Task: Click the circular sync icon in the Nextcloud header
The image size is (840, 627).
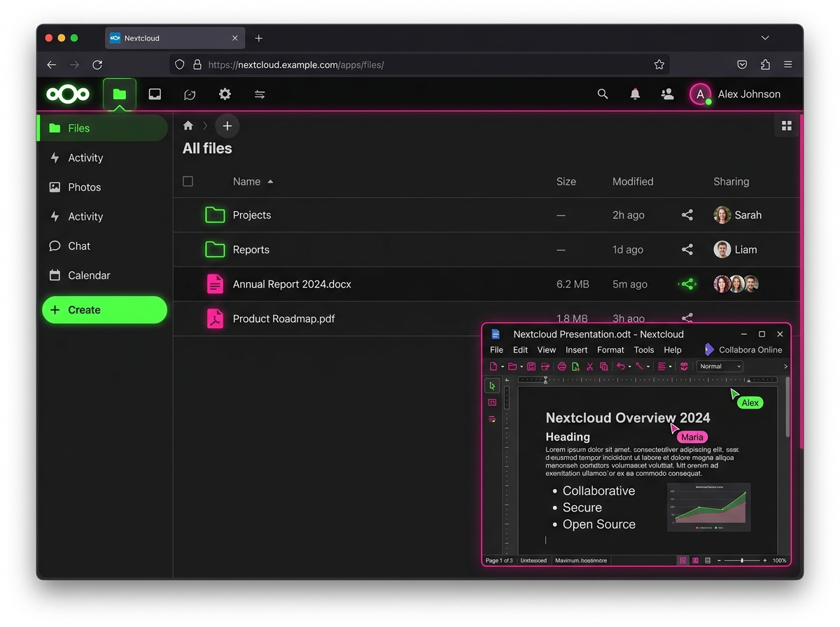Action: tap(190, 94)
